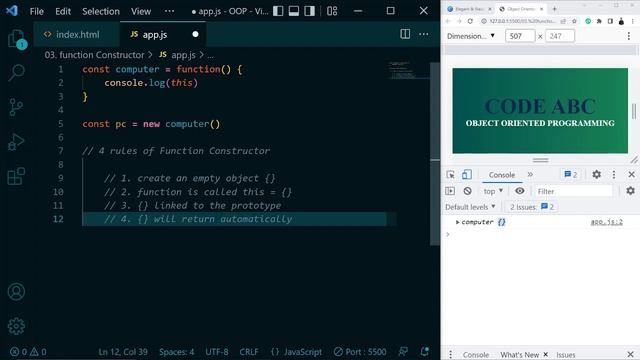
Task: Open notifications bell in status bar
Action: click(x=424, y=351)
